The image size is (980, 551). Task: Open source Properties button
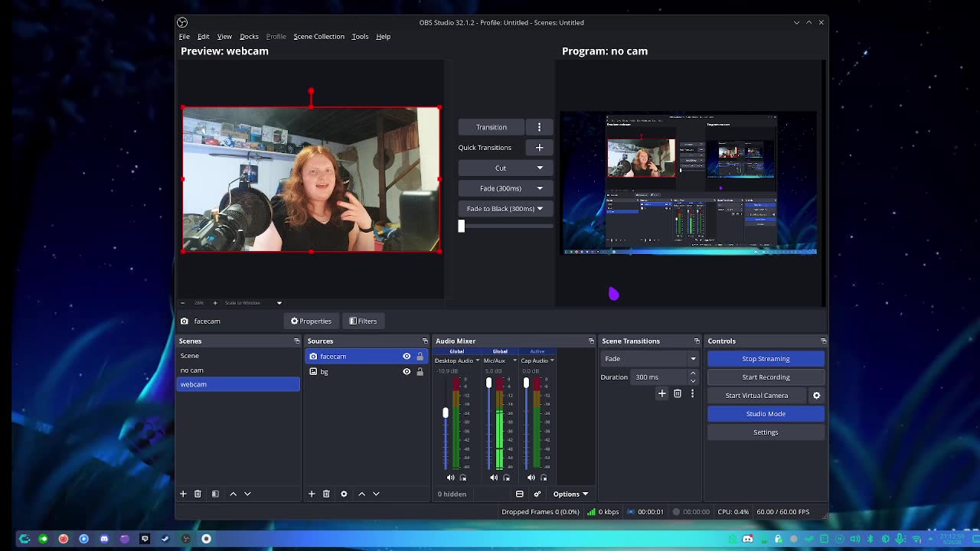coord(310,321)
